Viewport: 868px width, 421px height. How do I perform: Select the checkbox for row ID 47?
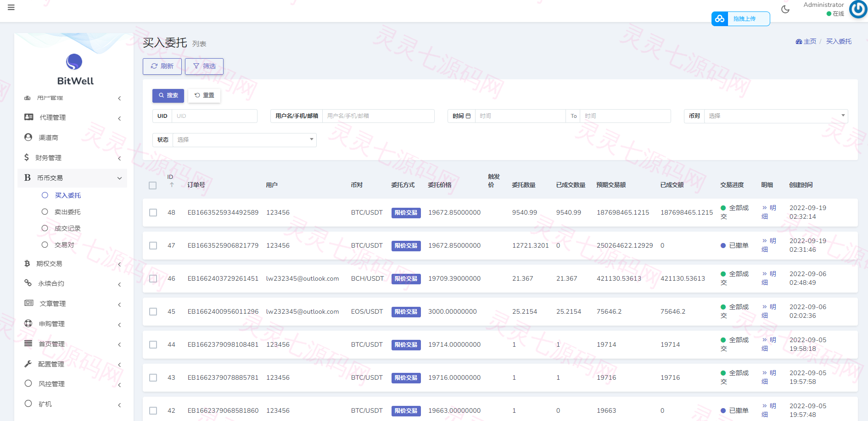point(153,245)
